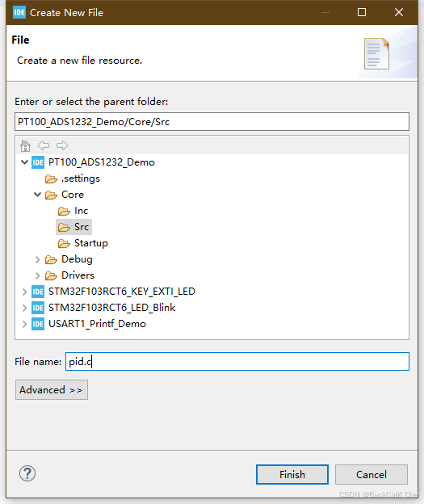Select the Drivers folder label
This screenshot has width=424, height=504.
pyautogui.click(x=78, y=275)
